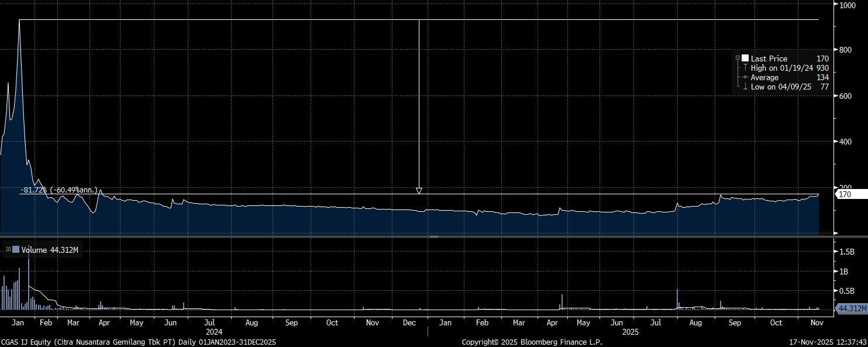Click the 1000 tick on the price axis
868x347 pixels.
[848, 5]
